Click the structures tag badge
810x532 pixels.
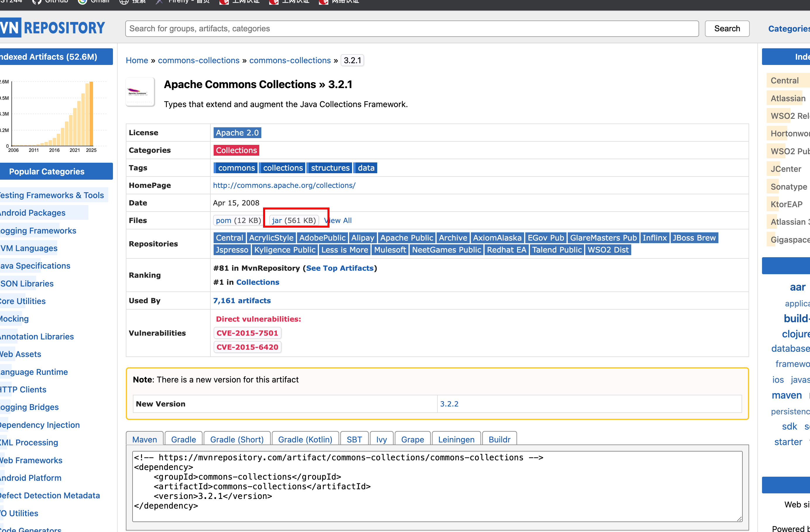click(330, 168)
